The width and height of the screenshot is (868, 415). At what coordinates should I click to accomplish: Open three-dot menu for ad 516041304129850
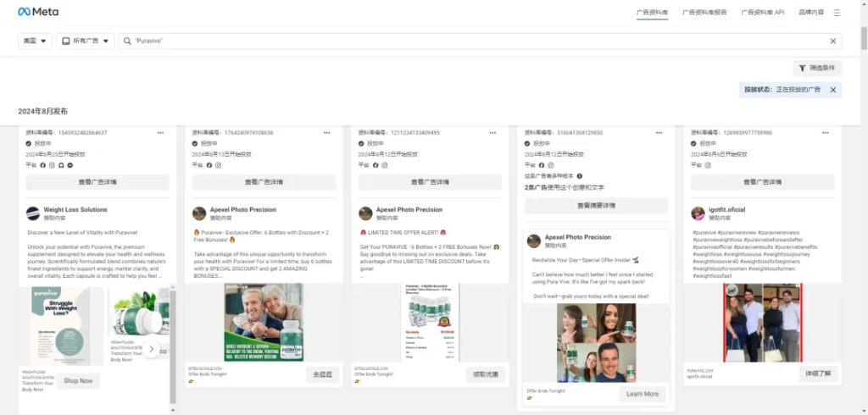(659, 133)
